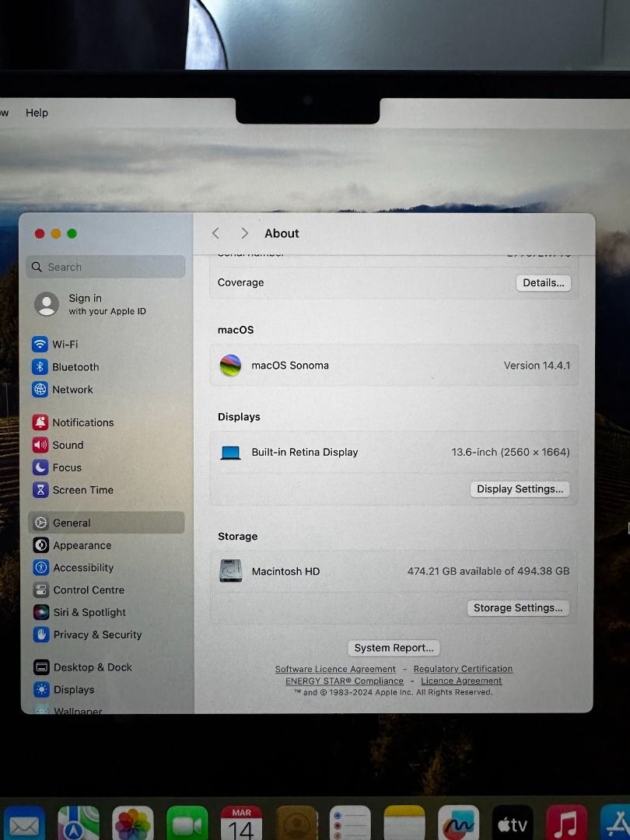Open Accessibility settings
The image size is (630, 840).
coord(73,567)
